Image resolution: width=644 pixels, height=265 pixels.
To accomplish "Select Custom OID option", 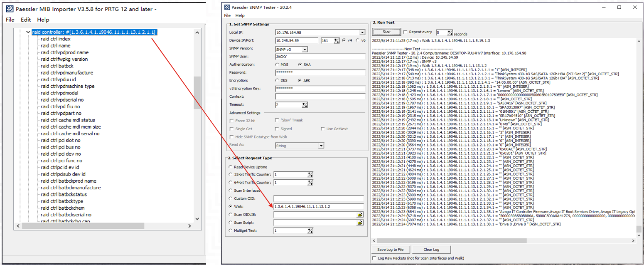I will [x=231, y=198].
